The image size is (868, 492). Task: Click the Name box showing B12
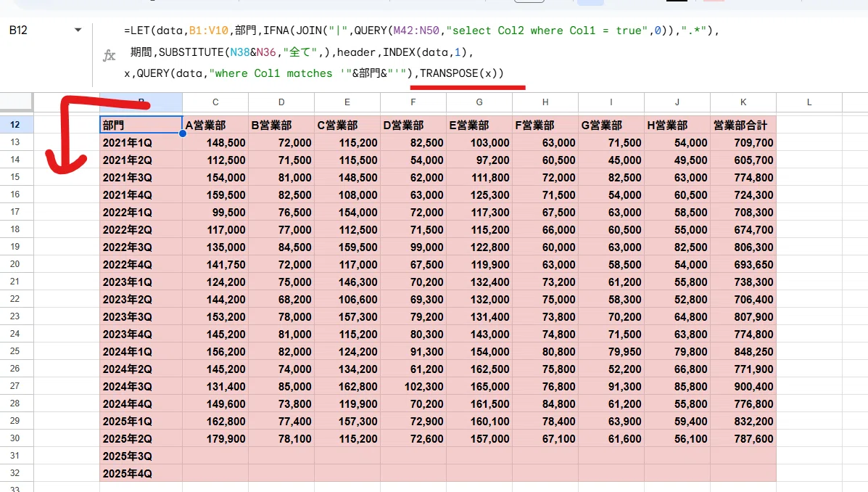pos(18,30)
